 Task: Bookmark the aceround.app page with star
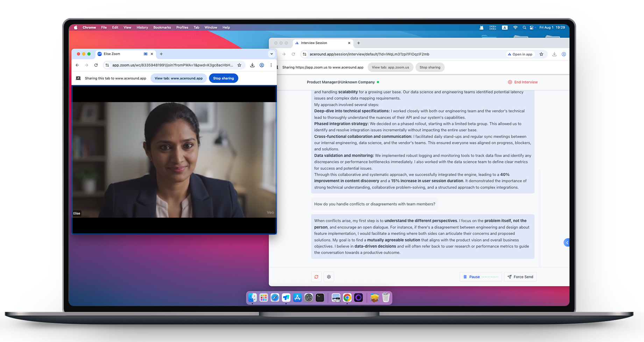click(x=542, y=54)
